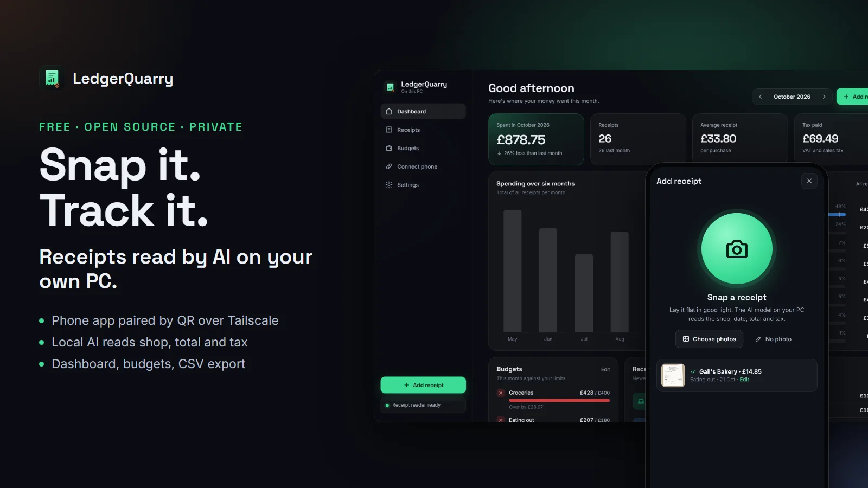This screenshot has height=488, width=868.
Task: Open the Budgets sidebar item
Action: [x=423, y=149]
